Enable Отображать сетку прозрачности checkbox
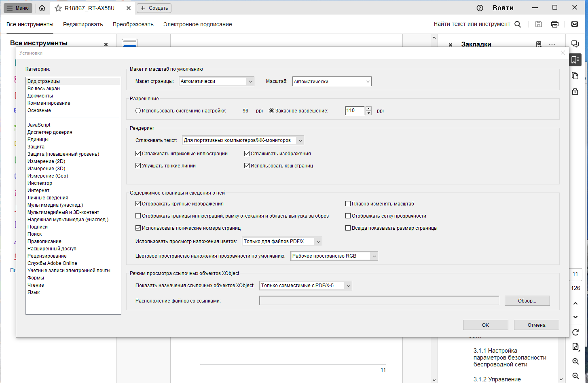This screenshot has width=588, height=383. pyautogui.click(x=348, y=216)
